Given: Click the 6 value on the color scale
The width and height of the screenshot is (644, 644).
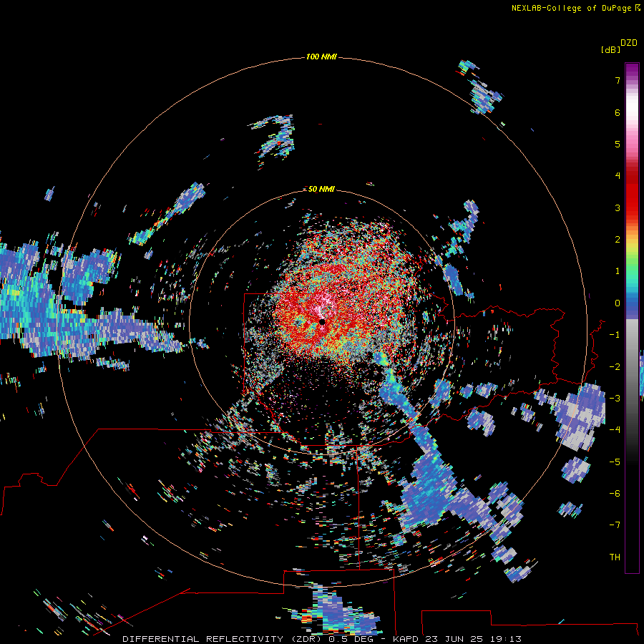Looking at the screenshot, I should 618,112.
